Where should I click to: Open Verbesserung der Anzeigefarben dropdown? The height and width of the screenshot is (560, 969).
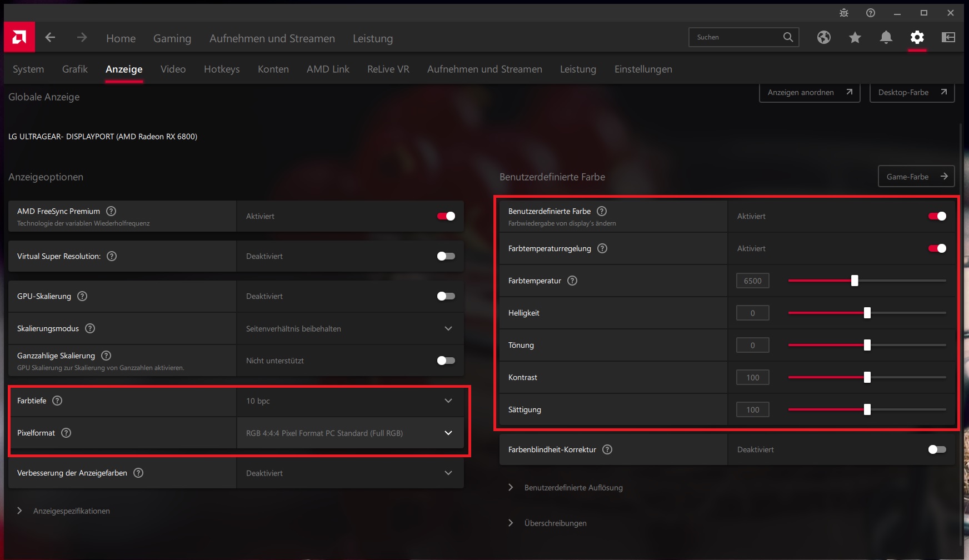(350, 473)
